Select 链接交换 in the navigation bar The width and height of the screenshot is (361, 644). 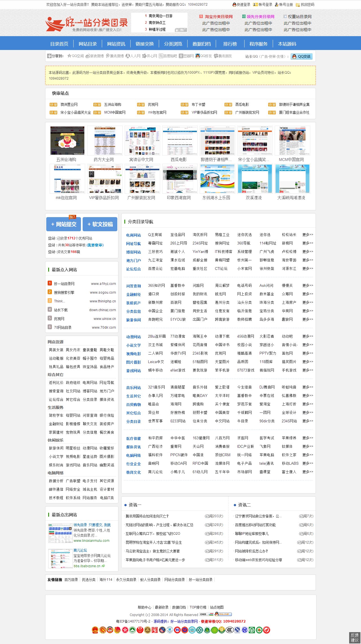coord(145,44)
